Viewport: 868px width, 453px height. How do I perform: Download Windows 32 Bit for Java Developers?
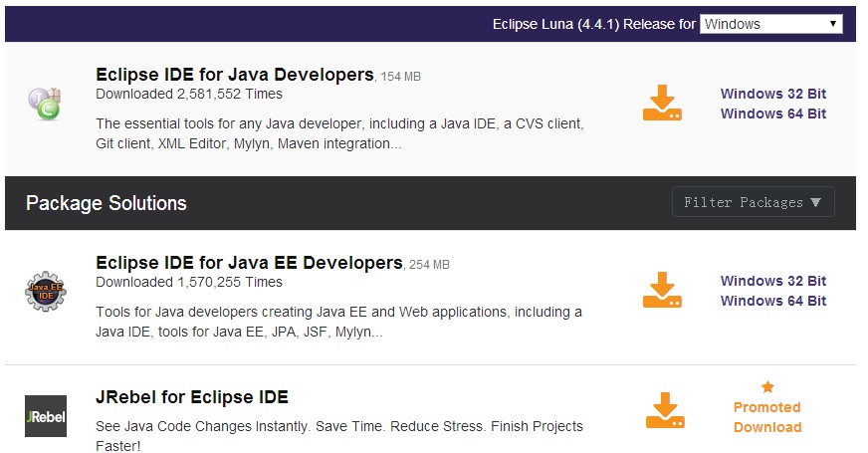pyautogui.click(x=772, y=94)
